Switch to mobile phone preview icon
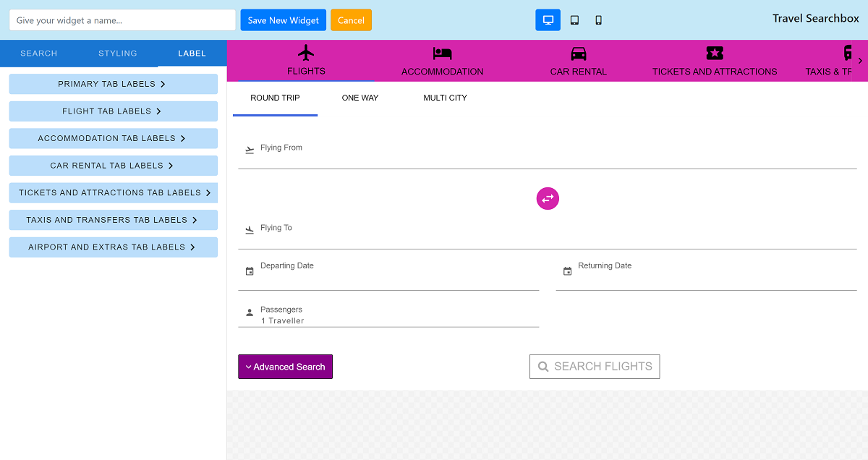The image size is (868, 460). pyautogui.click(x=599, y=20)
